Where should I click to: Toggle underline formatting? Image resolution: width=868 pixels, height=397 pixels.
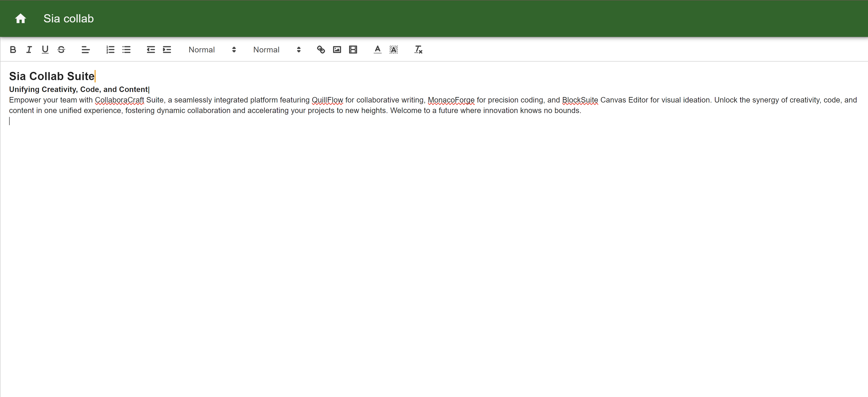tap(45, 50)
